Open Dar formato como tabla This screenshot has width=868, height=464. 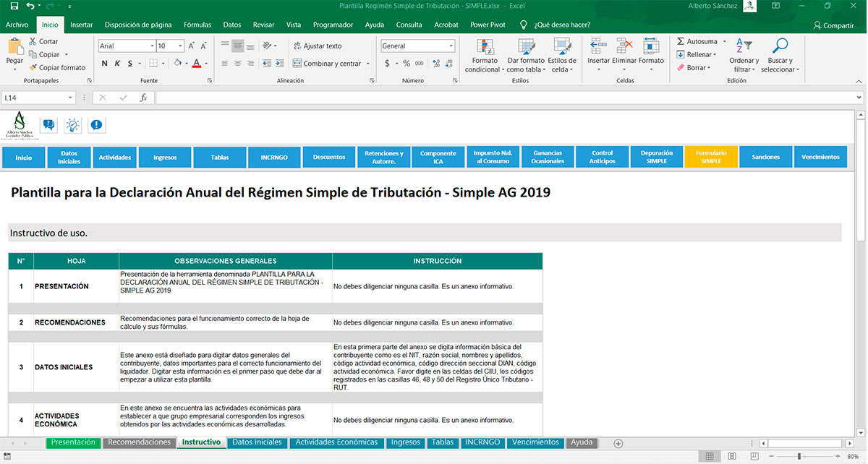coord(526,55)
